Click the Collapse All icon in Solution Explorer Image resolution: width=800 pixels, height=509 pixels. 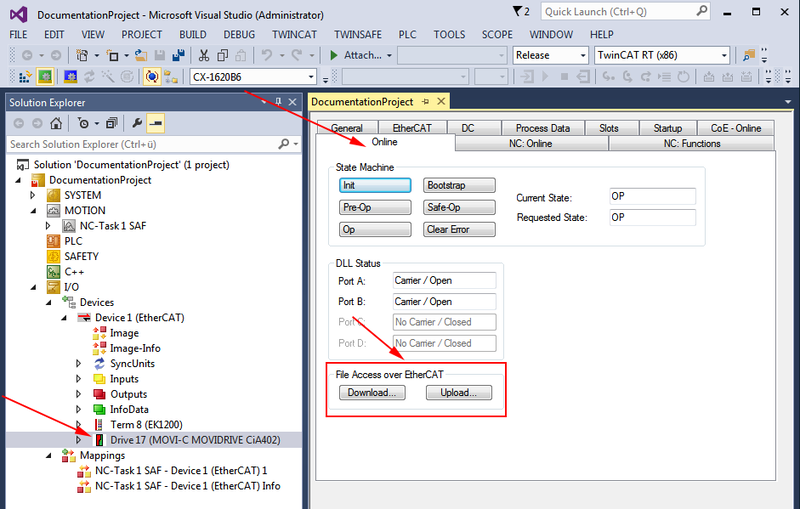pyautogui.click(x=110, y=123)
